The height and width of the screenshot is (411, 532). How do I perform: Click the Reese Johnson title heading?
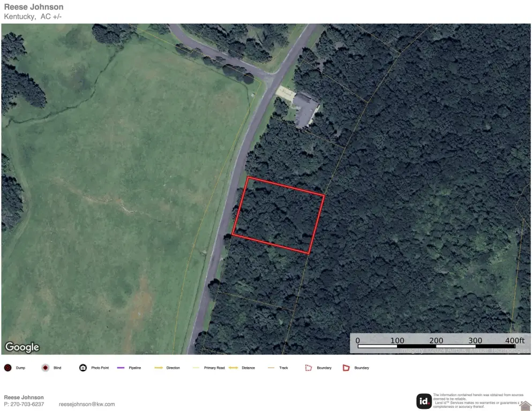click(x=34, y=7)
